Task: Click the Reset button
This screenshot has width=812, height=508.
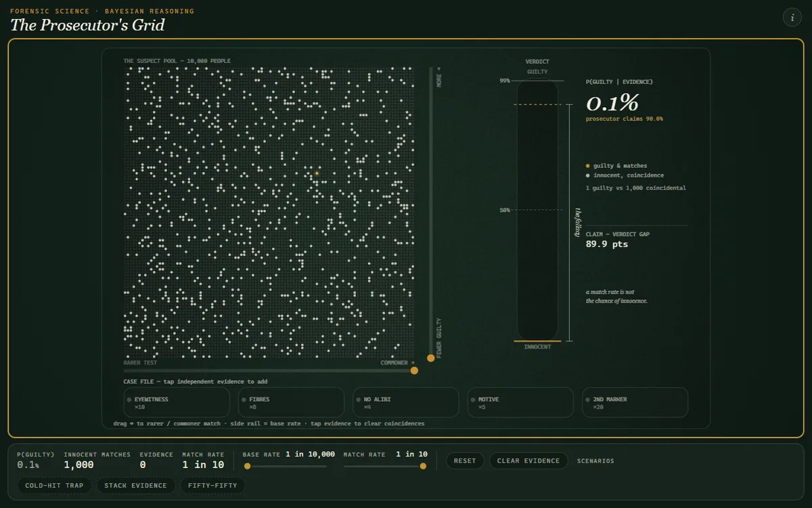Action: 465,461
